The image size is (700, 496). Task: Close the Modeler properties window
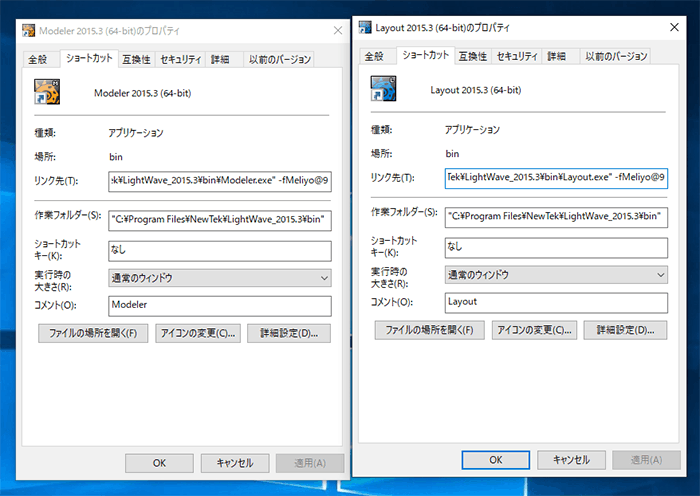click(338, 30)
